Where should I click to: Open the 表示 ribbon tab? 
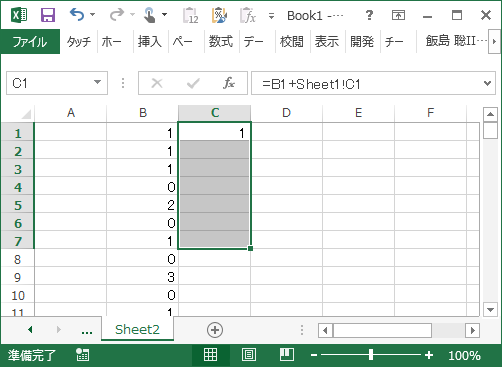click(327, 42)
